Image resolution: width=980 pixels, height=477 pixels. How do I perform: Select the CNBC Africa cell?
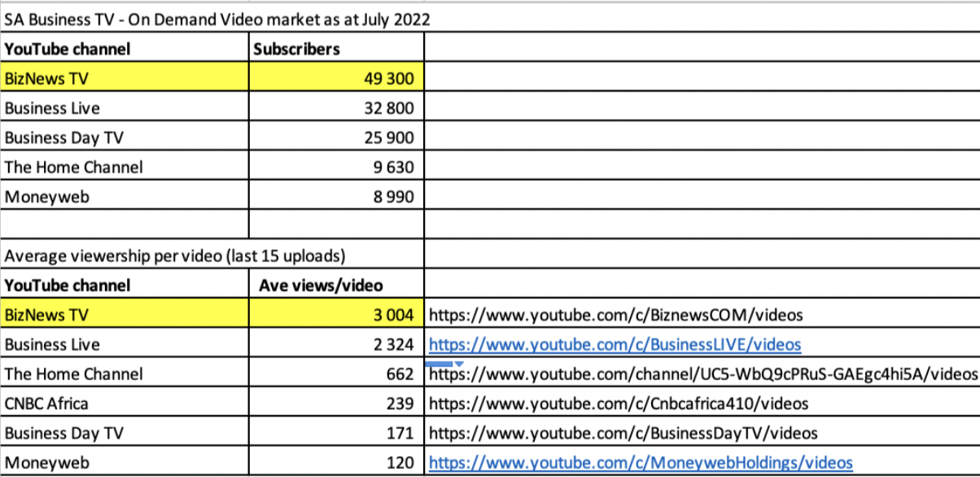pos(125,403)
